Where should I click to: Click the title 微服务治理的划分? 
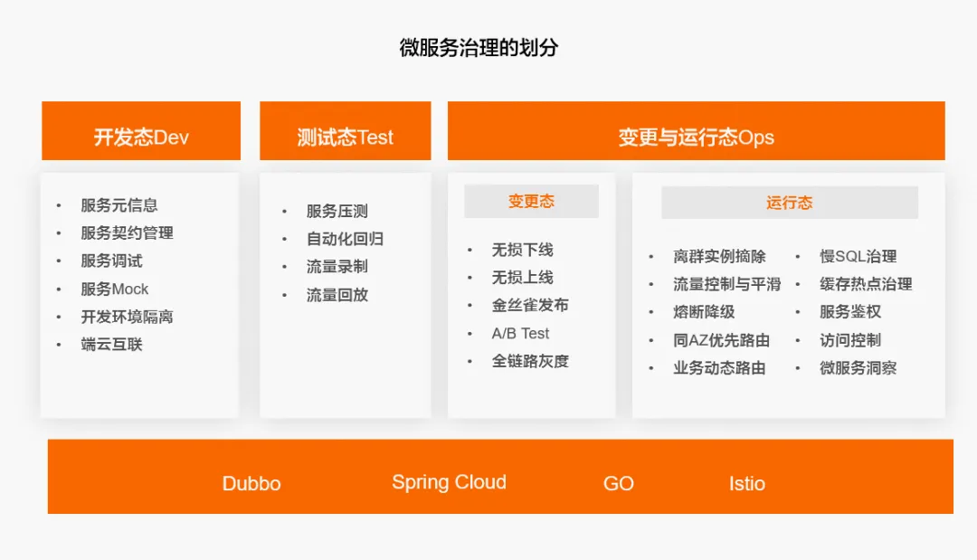(x=479, y=47)
